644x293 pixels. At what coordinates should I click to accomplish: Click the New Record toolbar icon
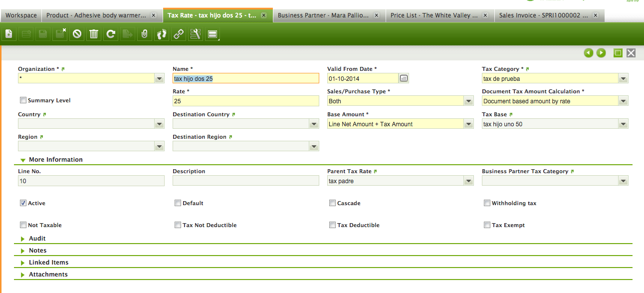pos(8,34)
